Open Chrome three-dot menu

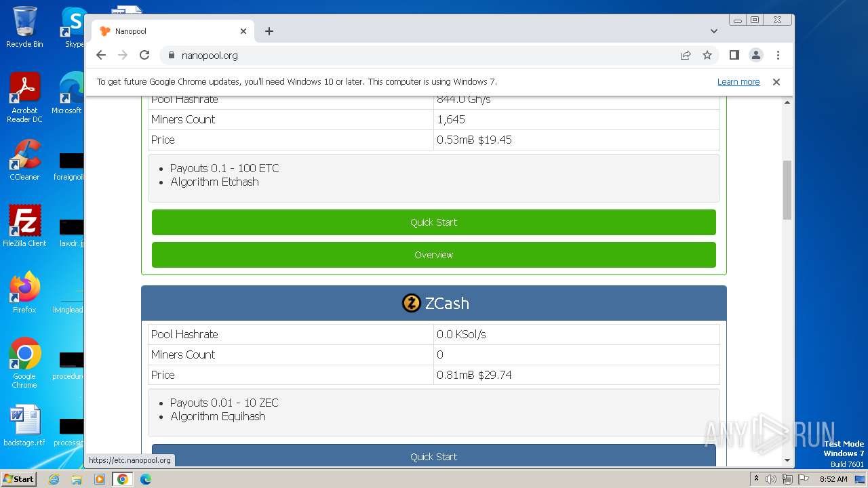(778, 56)
